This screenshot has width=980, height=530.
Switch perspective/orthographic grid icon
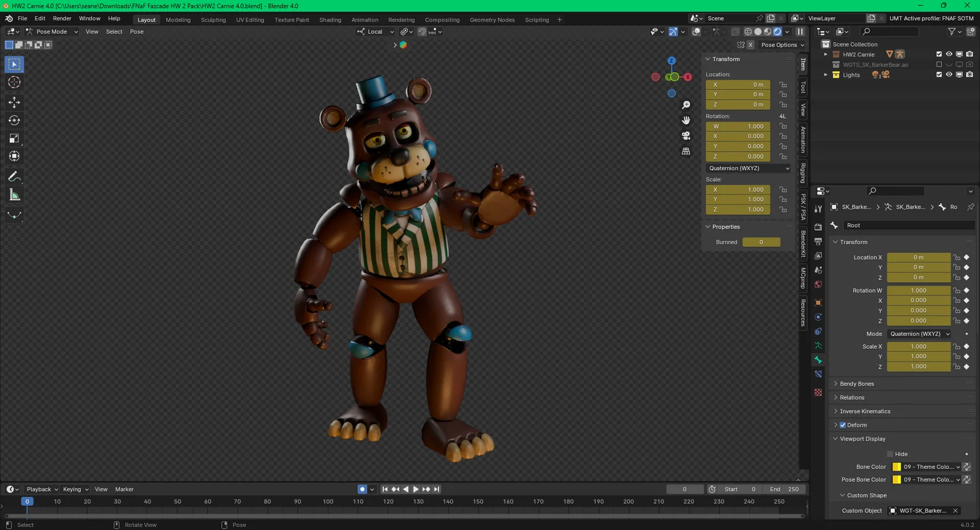pyautogui.click(x=686, y=151)
